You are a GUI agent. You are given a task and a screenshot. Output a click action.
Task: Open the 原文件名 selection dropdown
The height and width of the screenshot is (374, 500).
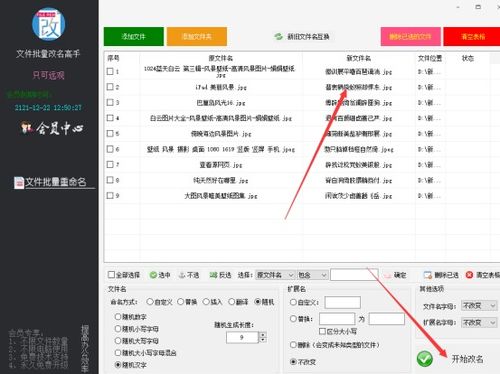(275, 275)
